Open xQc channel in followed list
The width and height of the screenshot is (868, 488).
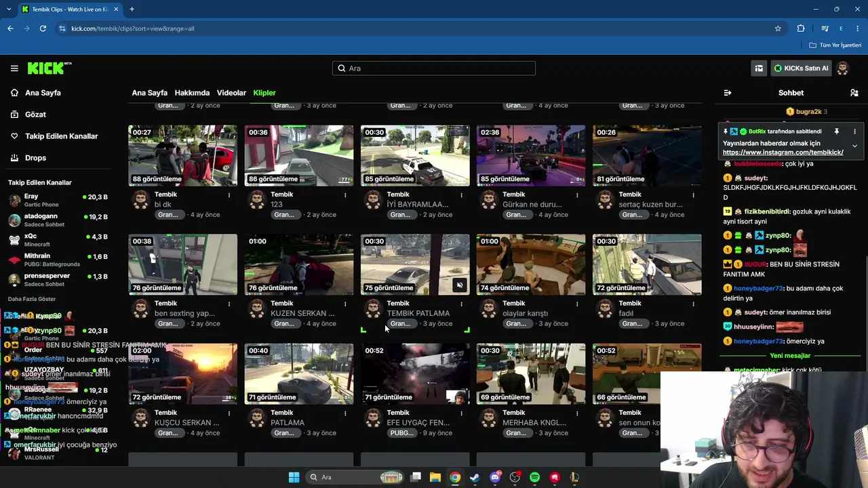[58, 240]
